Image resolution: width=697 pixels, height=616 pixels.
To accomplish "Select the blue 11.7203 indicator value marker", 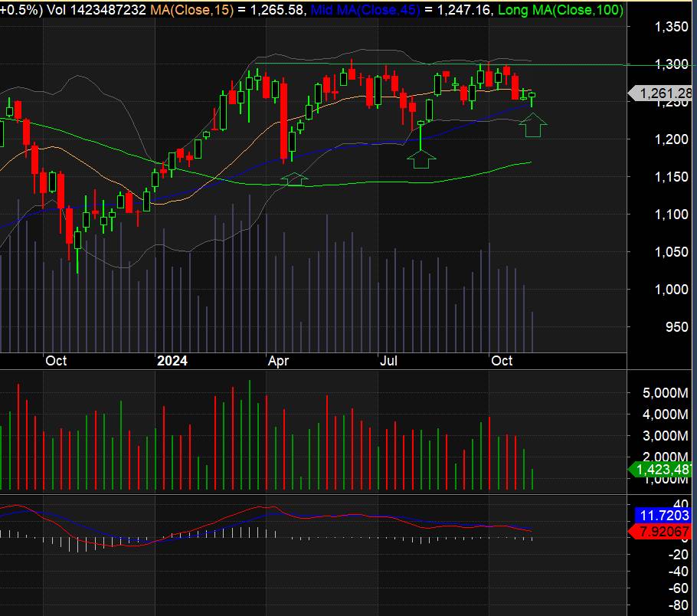I will 663,515.
